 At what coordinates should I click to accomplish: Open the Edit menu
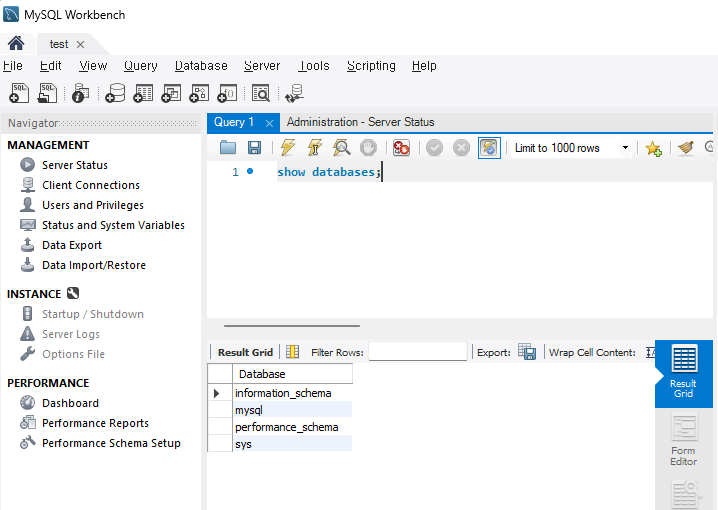50,66
